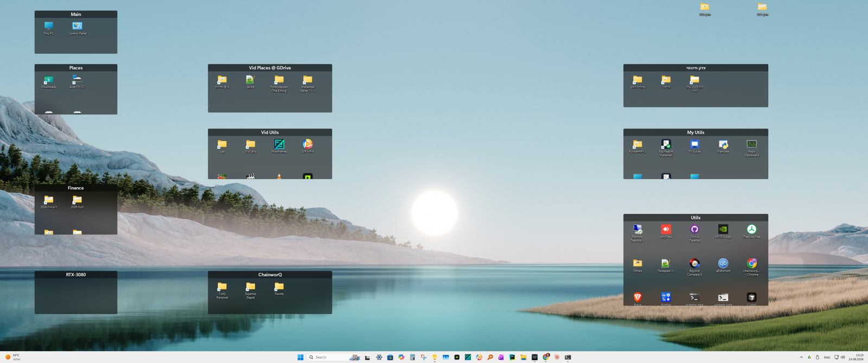
Task: Launch SVP 4 Pro
Action: pyautogui.click(x=308, y=146)
